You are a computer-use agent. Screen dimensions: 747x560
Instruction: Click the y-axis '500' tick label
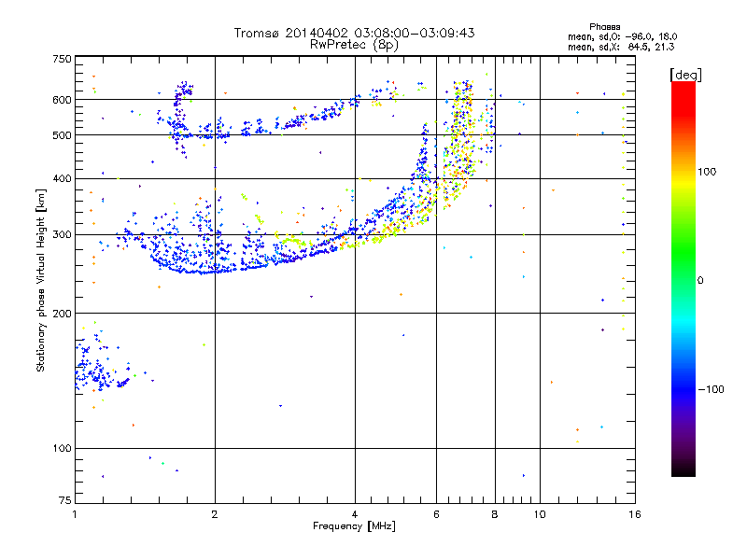point(62,135)
